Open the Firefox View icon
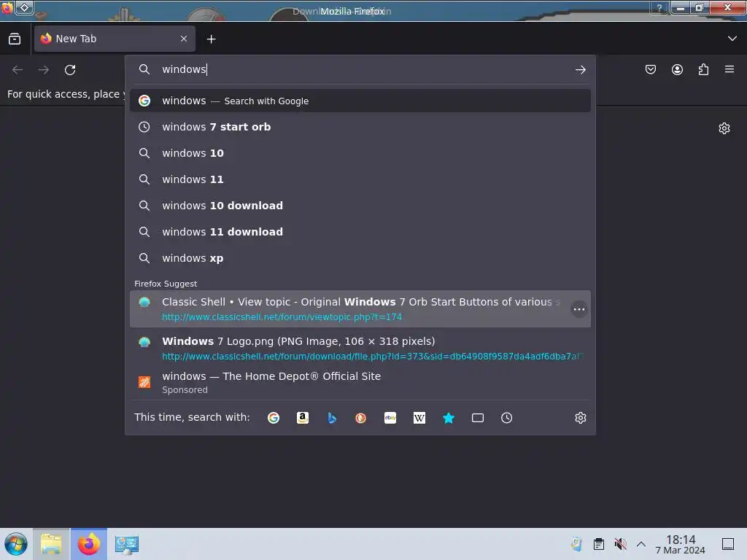Image resolution: width=747 pixels, height=560 pixels. tap(15, 39)
